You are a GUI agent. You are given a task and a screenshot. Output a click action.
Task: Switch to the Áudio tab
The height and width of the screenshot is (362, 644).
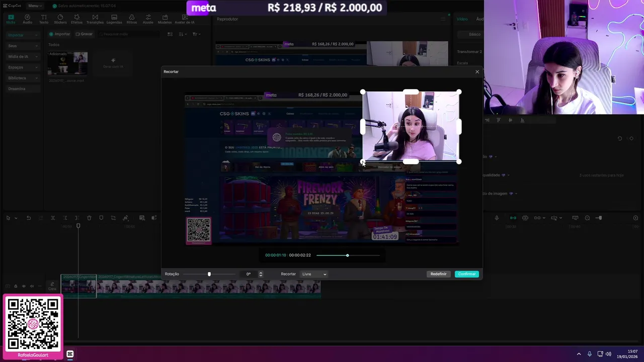pos(27,19)
